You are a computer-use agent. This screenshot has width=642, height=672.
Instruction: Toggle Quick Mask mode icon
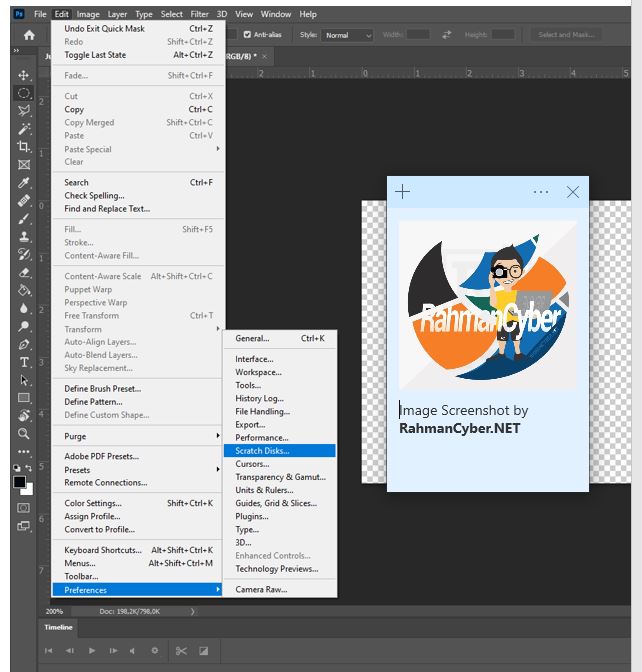pos(23,508)
